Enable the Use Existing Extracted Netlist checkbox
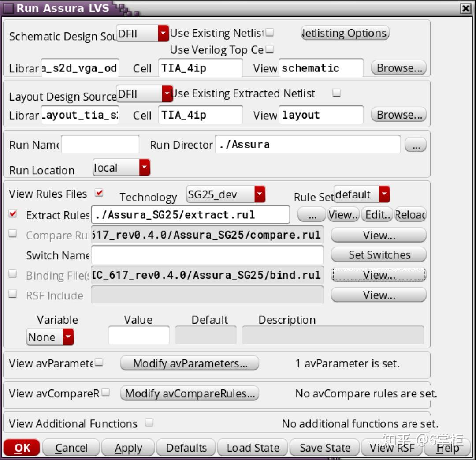 pyautogui.click(x=336, y=92)
